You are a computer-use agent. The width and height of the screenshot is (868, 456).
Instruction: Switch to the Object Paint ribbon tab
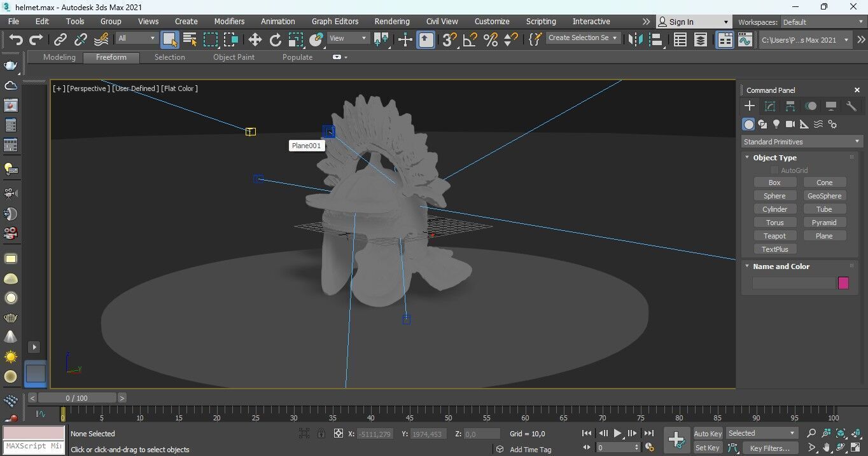click(234, 57)
